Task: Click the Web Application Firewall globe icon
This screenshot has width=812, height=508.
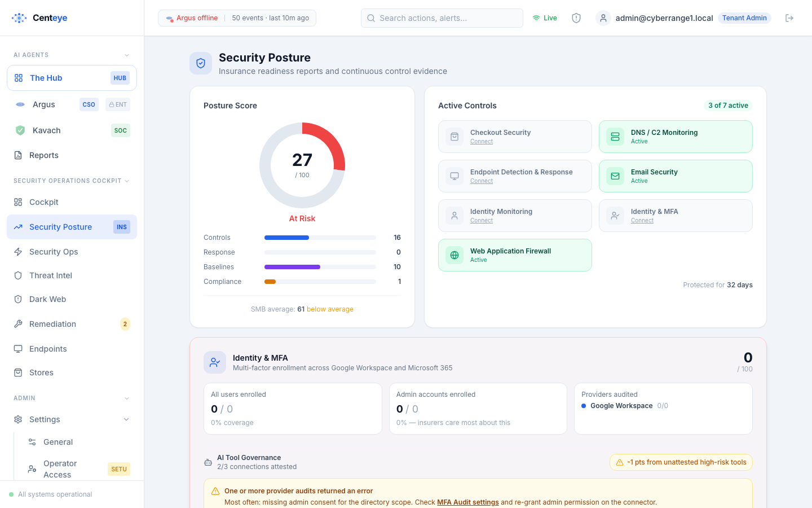Action: [454, 255]
